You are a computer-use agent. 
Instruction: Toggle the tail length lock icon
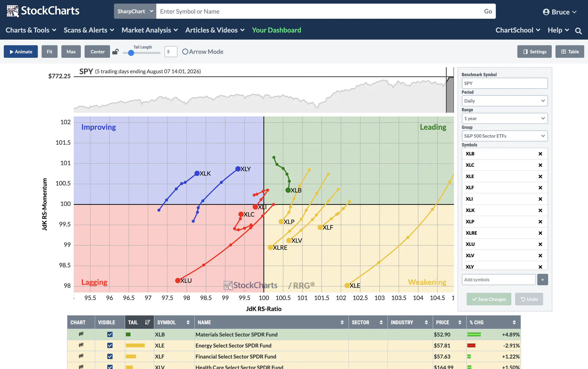[x=115, y=52]
